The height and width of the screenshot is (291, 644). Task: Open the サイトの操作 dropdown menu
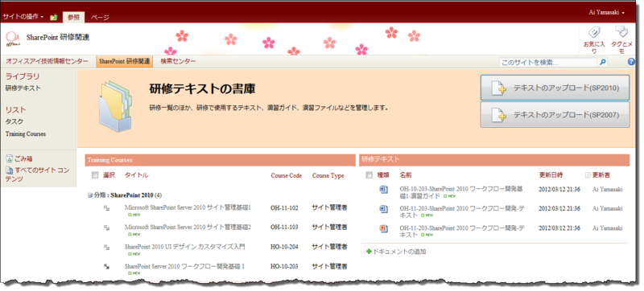(23, 17)
